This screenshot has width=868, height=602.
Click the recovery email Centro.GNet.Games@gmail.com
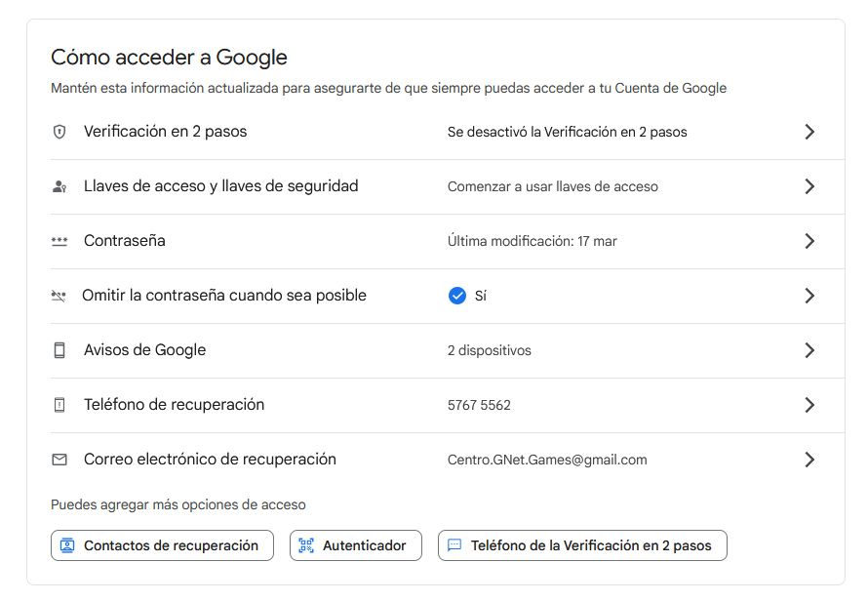coord(547,460)
